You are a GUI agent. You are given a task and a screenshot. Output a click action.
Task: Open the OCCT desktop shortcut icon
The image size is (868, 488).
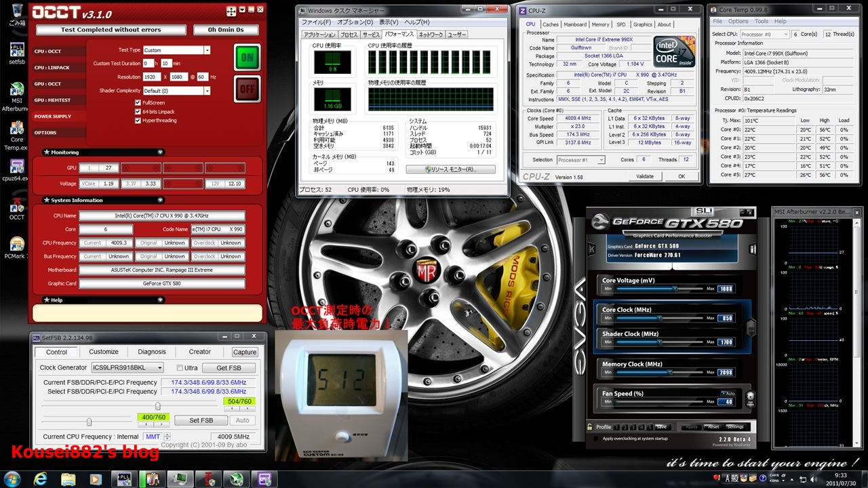[17, 209]
